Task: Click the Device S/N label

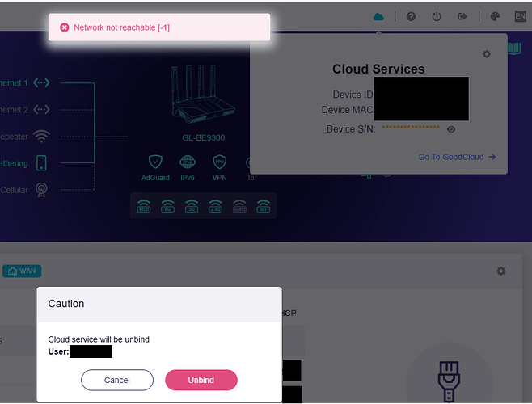Action: (351, 129)
